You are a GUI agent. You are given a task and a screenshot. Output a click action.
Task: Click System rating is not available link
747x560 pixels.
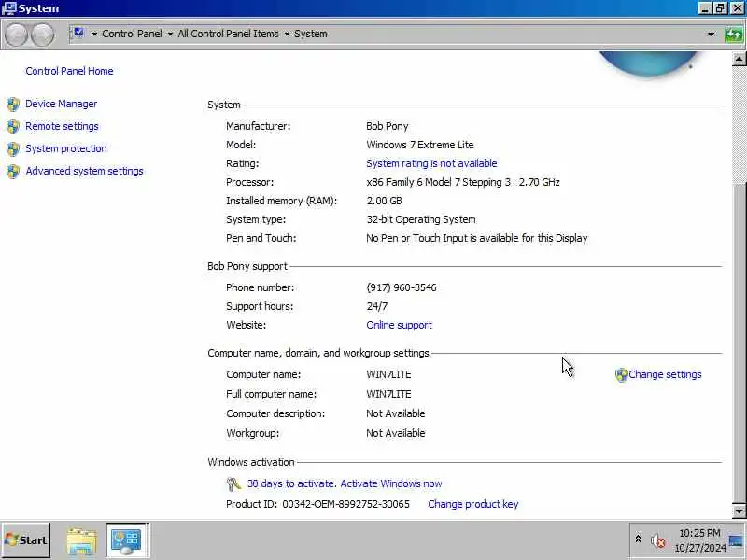click(431, 163)
